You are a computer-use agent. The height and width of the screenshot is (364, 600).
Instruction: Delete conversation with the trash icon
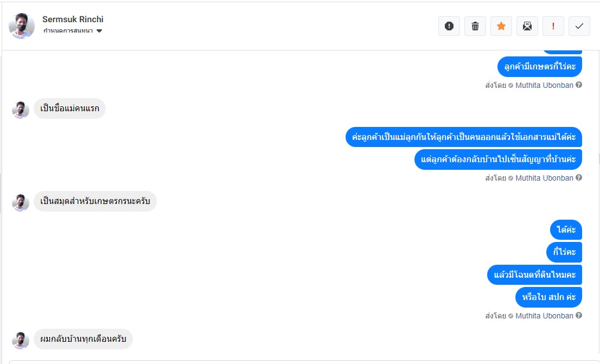(475, 26)
